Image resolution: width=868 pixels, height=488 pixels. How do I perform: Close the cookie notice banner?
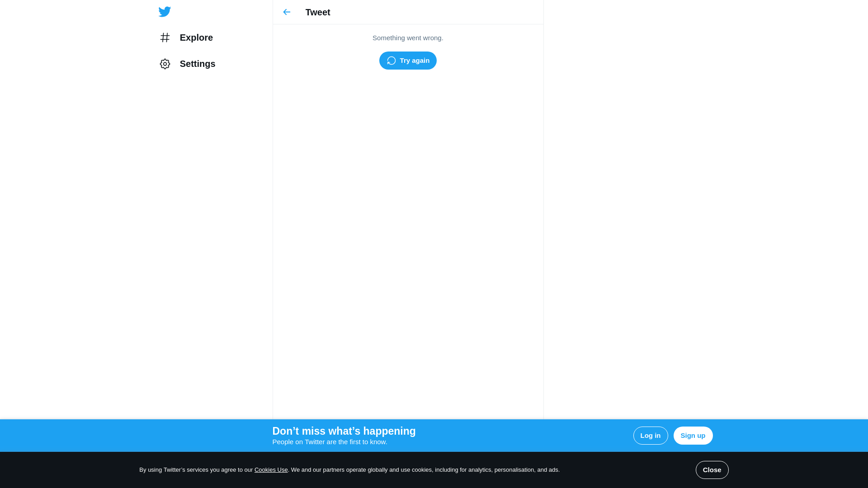(712, 470)
